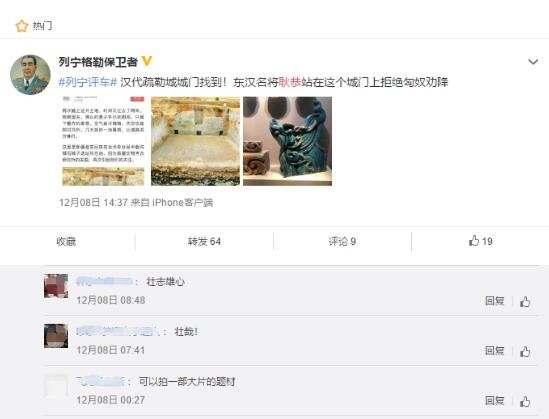The image size is (549, 419).
Task: View the blue dragon sculpture photo
Action: coord(287,141)
